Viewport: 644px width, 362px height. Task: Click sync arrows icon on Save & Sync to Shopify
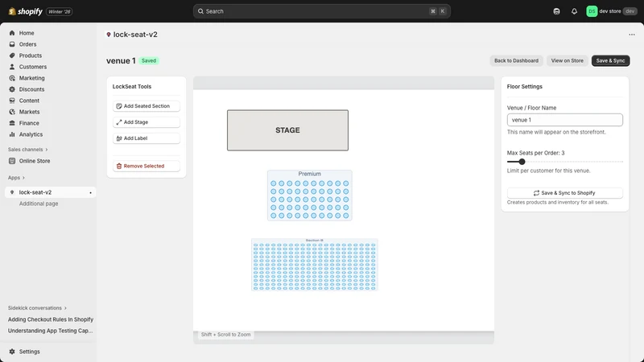coord(536,193)
